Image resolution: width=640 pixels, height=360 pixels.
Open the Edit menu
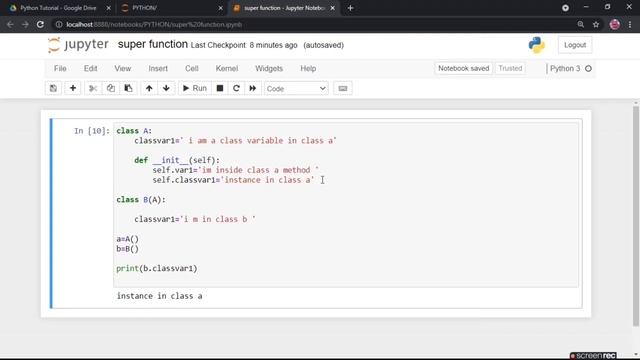[90, 69]
